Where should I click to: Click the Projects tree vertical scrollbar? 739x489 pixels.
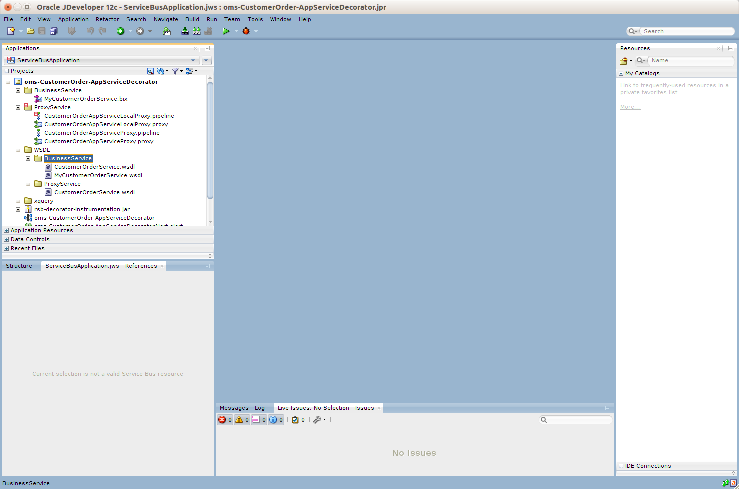(x=210, y=141)
